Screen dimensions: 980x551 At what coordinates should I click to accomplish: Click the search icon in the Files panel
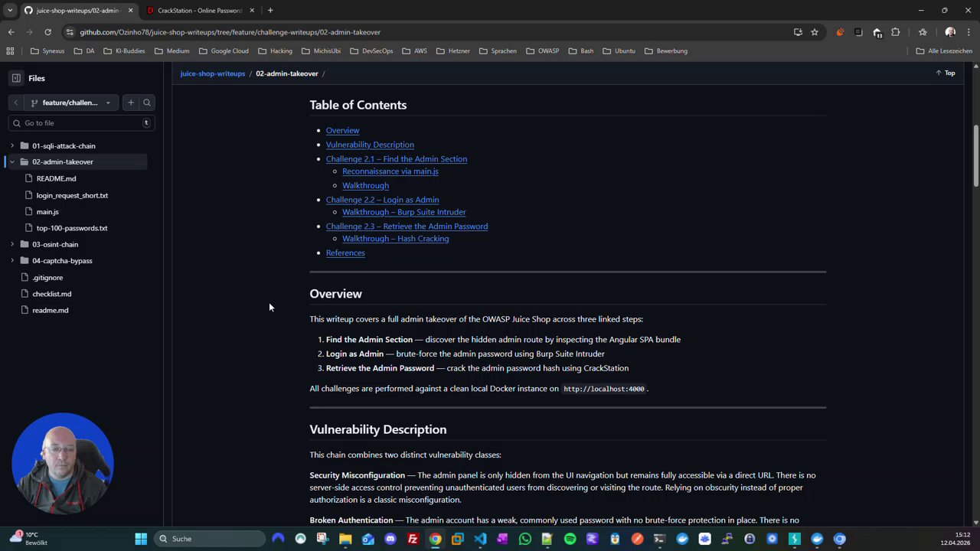click(x=147, y=103)
